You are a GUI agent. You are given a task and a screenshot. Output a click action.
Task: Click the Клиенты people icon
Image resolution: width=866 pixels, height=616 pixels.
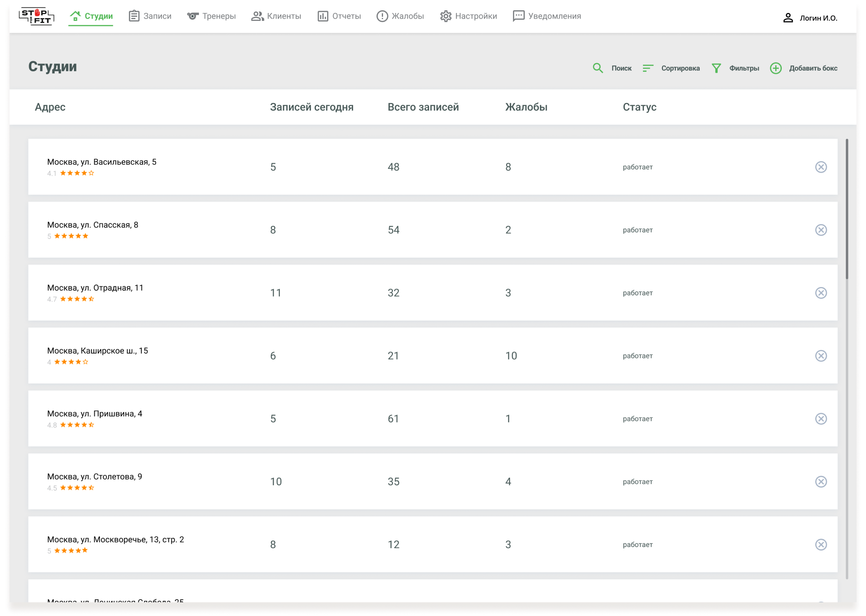coord(257,16)
